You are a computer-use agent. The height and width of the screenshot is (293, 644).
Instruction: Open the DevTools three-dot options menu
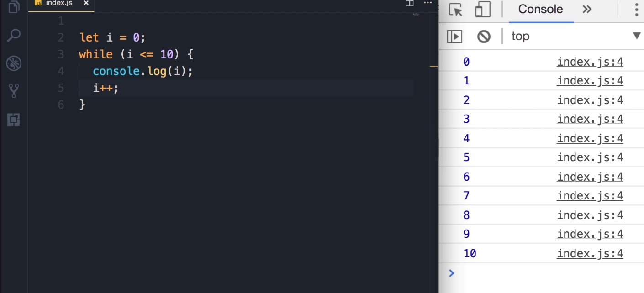point(636,10)
